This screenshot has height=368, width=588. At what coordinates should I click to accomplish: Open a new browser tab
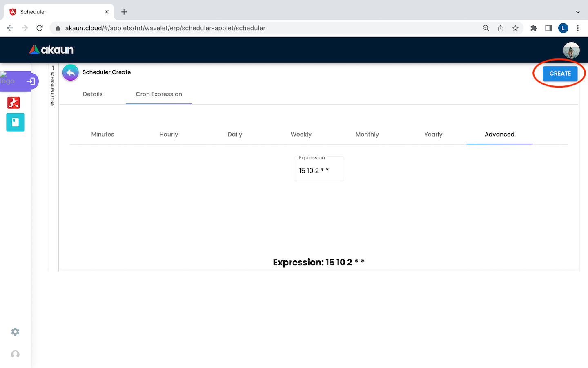[x=124, y=12]
